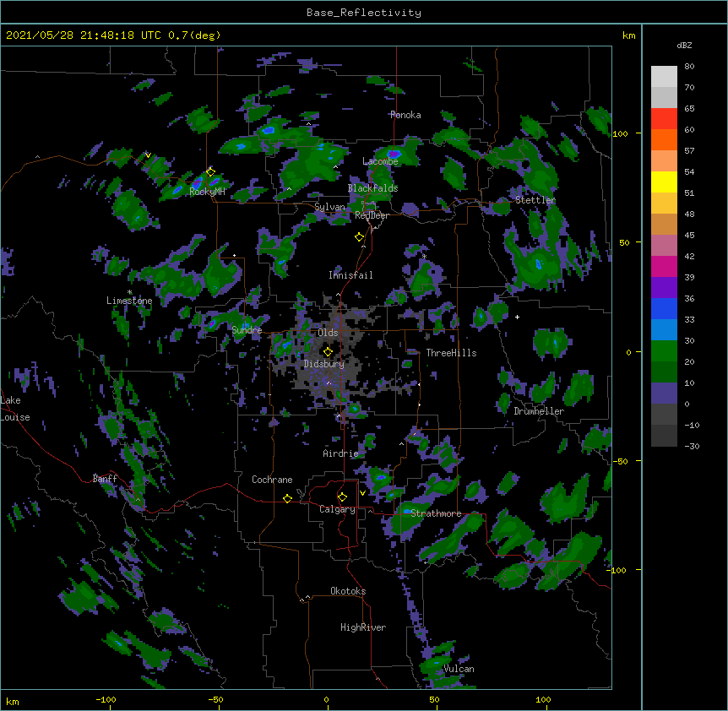Screen dimensions: 728x711
Task: Click the Strathmore town label
Action: [x=436, y=513]
